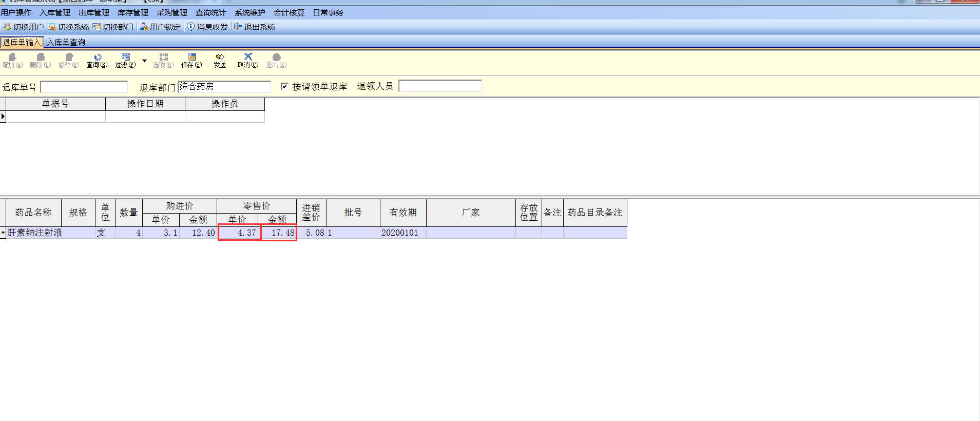Click the 退出(X) exit toolbar icon
This screenshot has height=421, width=980.
pyautogui.click(x=276, y=57)
